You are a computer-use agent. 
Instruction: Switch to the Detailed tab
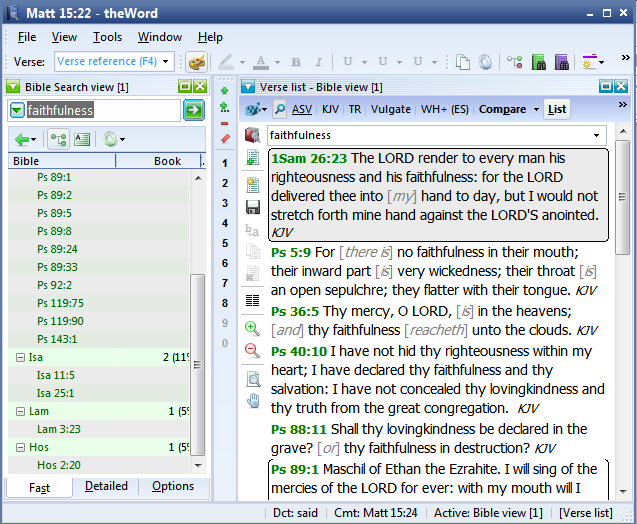(106, 486)
